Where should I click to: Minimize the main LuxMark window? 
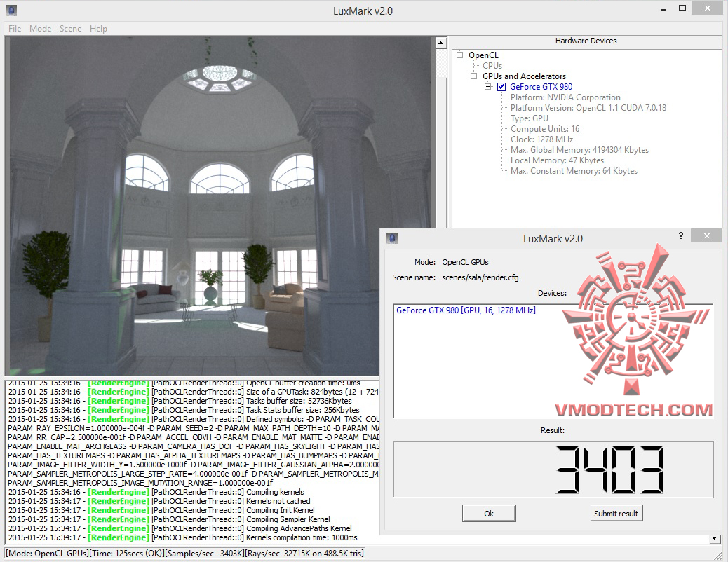click(663, 8)
